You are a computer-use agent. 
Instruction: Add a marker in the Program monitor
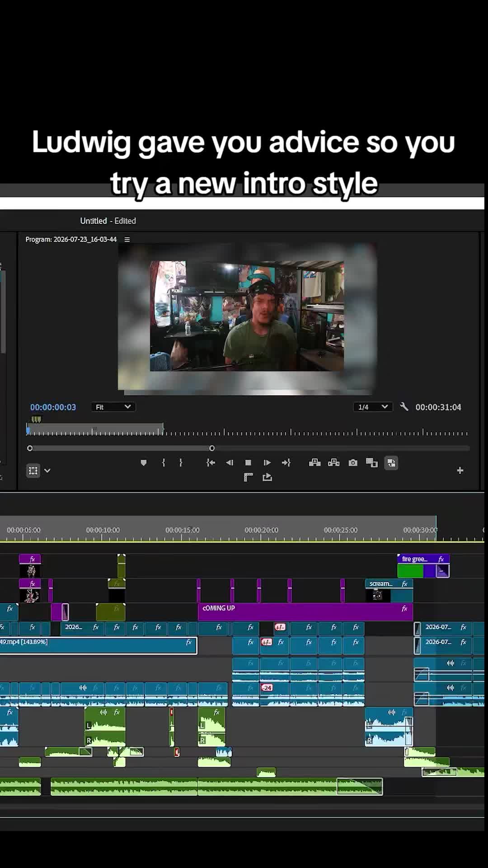pos(144,462)
